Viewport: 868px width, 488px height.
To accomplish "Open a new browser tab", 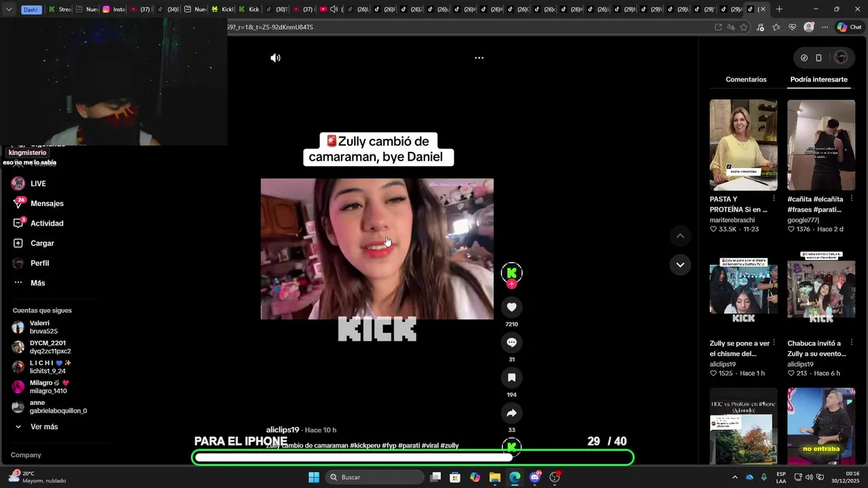I will 779,9.
